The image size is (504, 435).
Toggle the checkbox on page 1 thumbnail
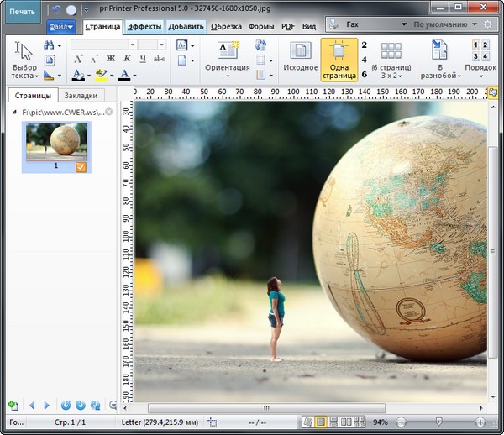pos(81,167)
